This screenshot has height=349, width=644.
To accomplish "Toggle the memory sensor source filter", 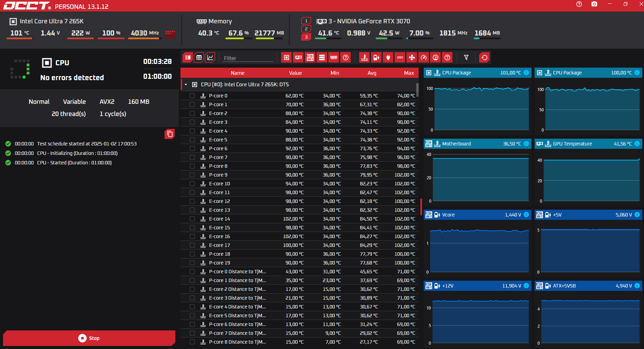I will [x=334, y=57].
